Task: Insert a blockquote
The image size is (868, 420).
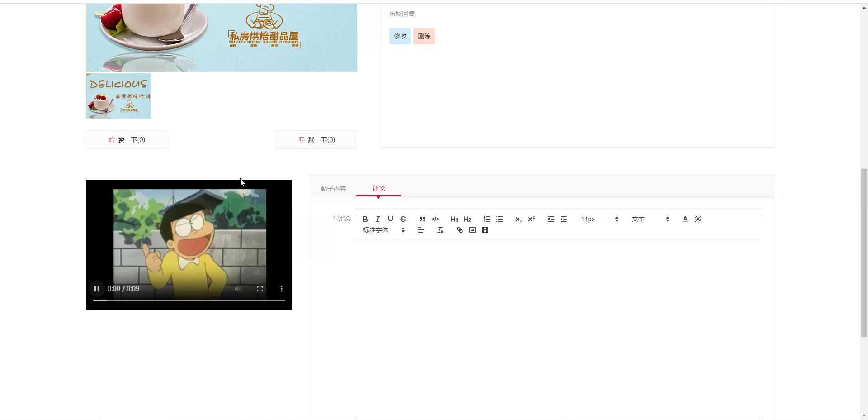Action: pos(422,219)
